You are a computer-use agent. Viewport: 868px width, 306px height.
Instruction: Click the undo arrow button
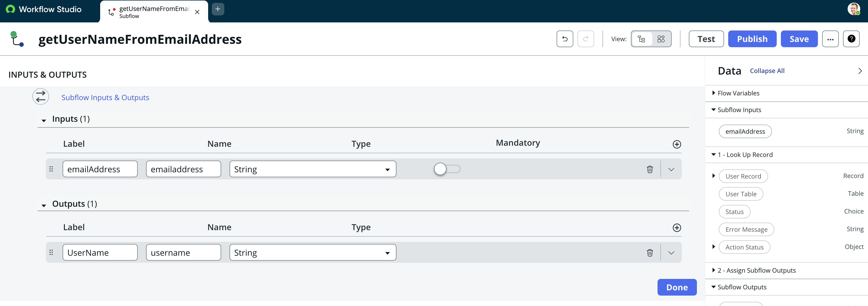(x=565, y=39)
